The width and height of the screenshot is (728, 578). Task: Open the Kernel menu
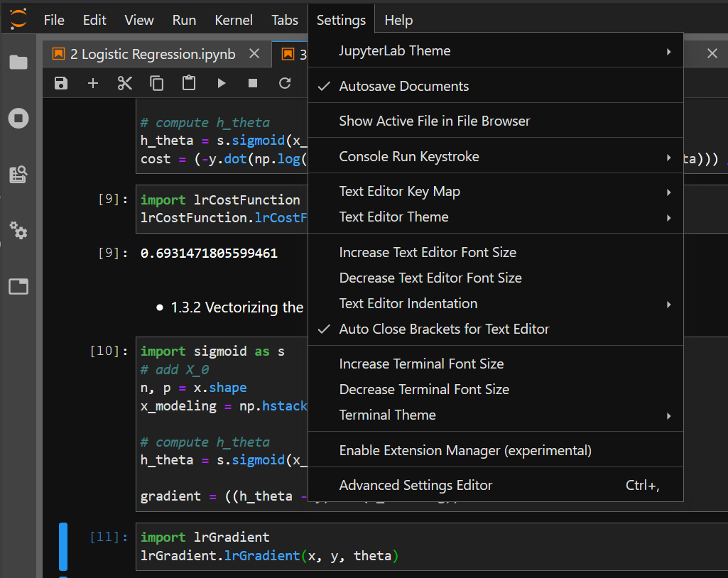pyautogui.click(x=233, y=20)
